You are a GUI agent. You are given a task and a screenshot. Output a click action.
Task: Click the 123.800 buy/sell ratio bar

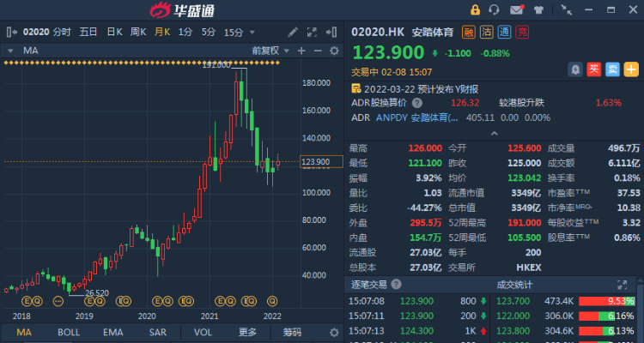[606, 331]
